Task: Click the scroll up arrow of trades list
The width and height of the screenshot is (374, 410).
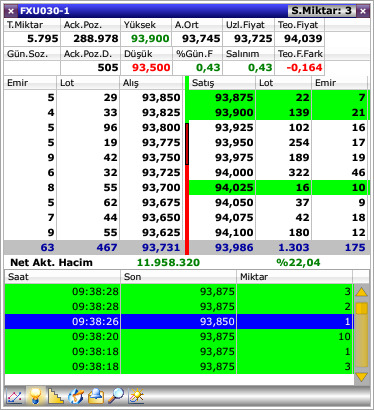Action: coord(362,293)
